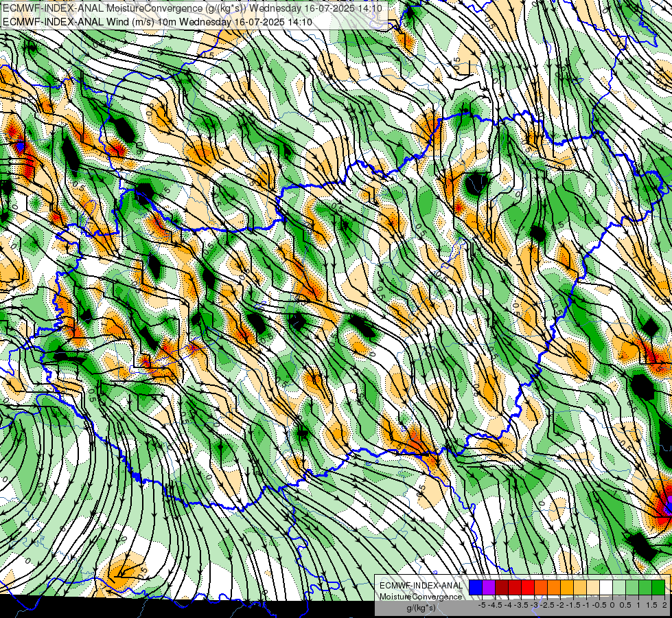Click the 'Wind (m/s) 10m' title line
The width and height of the screenshot is (672, 618).
(157, 22)
